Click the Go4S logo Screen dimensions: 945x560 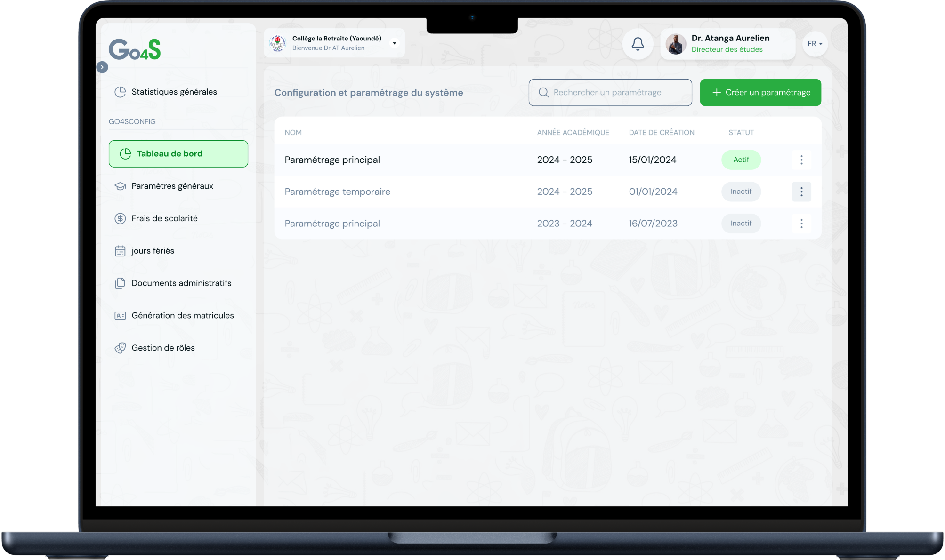coord(135,49)
